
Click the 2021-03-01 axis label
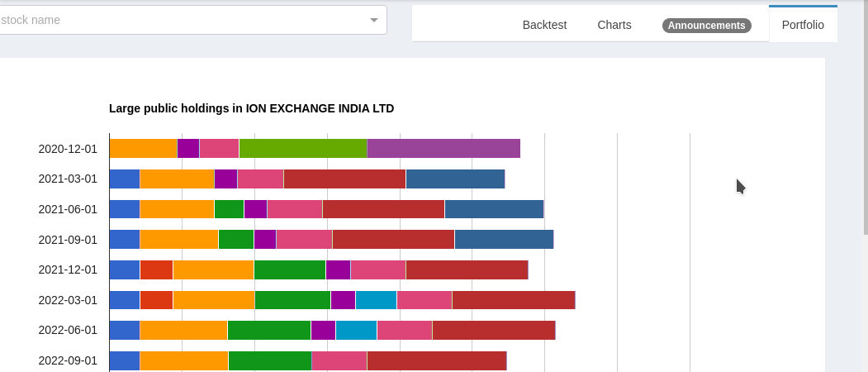pos(68,179)
